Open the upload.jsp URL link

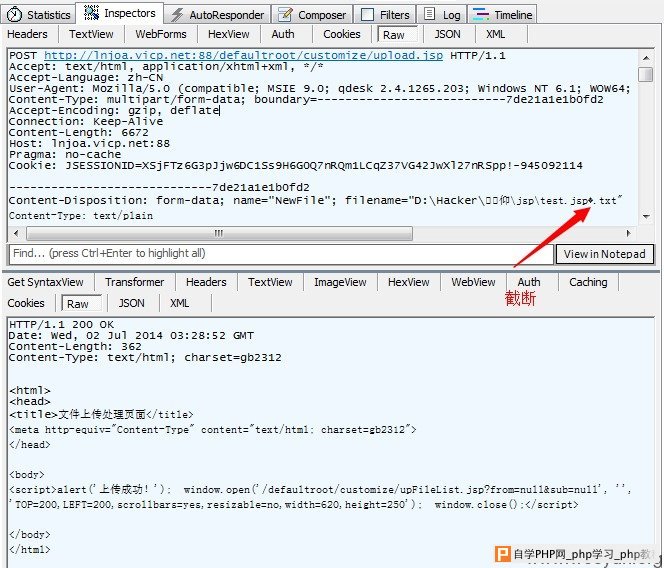coord(243,55)
